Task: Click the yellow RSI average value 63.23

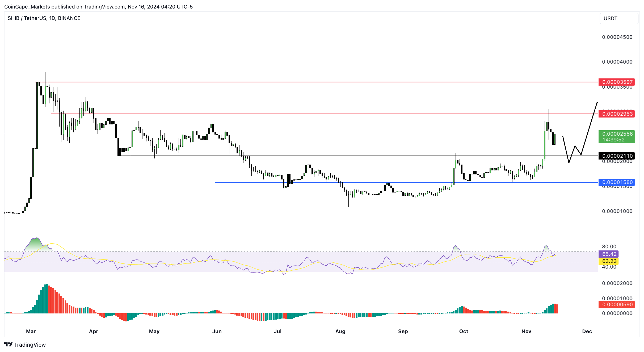Action: tap(609, 261)
